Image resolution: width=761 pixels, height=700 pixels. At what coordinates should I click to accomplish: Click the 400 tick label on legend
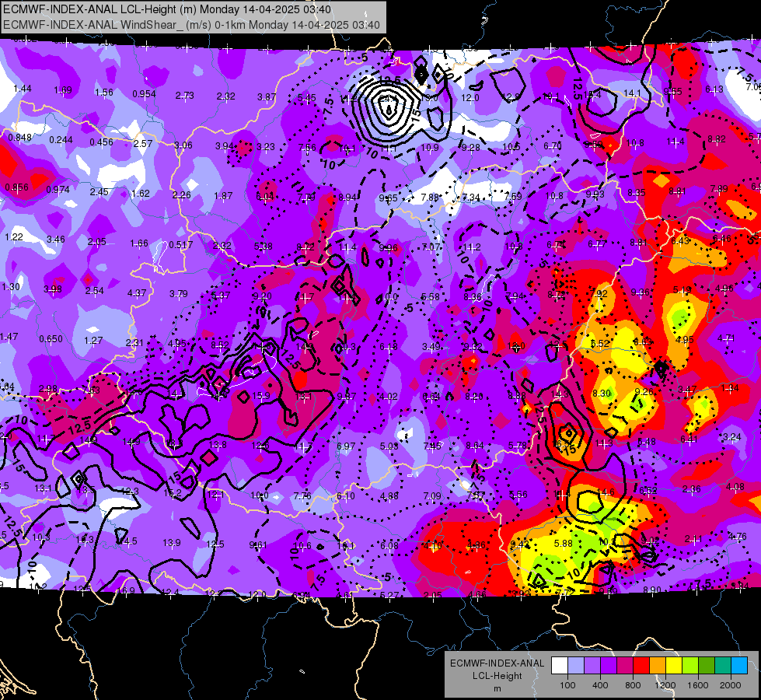(600, 685)
